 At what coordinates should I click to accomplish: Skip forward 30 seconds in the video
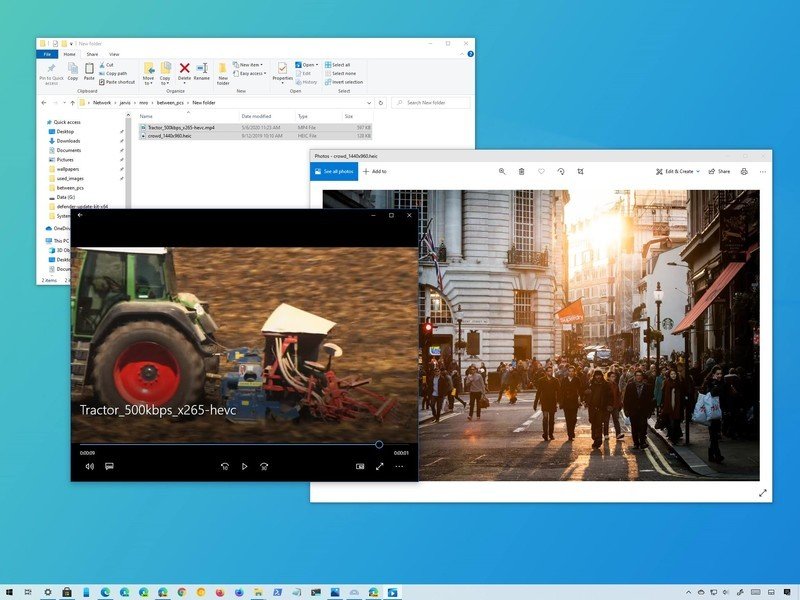click(x=264, y=466)
